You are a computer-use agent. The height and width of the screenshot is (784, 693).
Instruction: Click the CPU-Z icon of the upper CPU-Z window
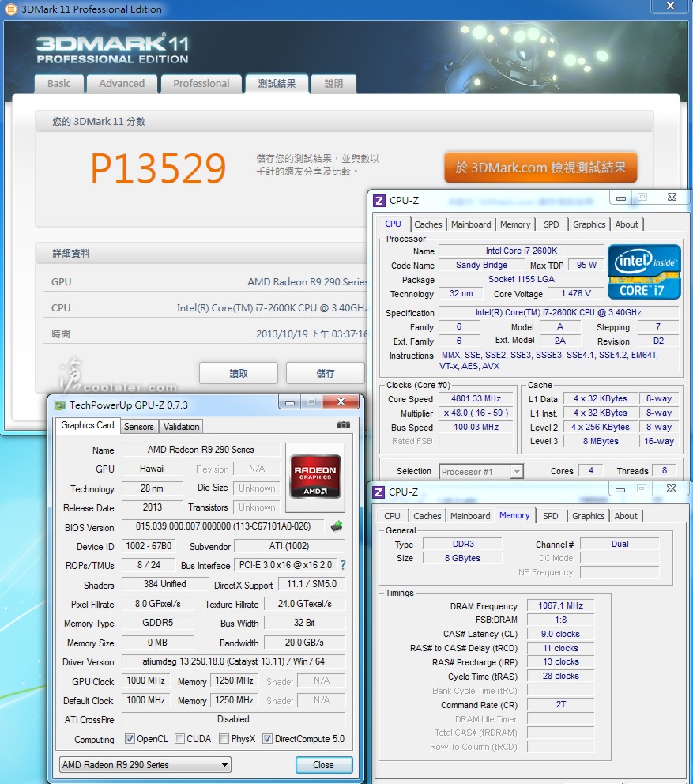point(379,201)
